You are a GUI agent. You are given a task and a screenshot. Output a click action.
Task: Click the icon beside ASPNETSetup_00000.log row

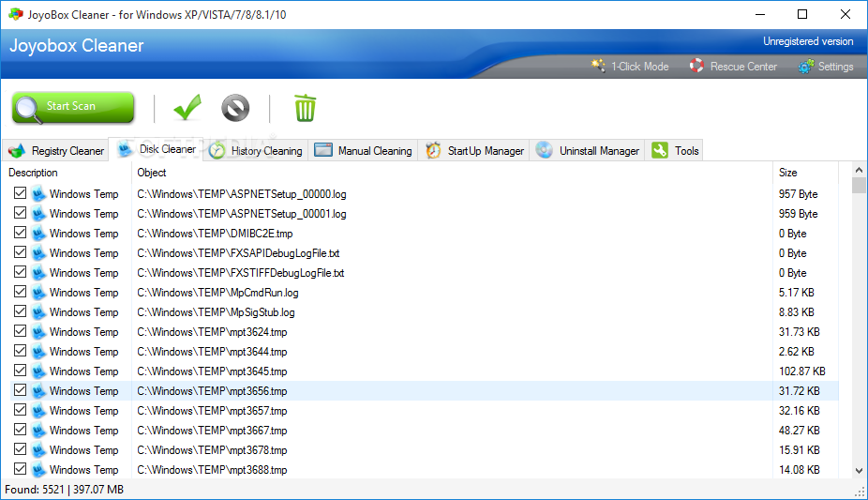click(38, 194)
